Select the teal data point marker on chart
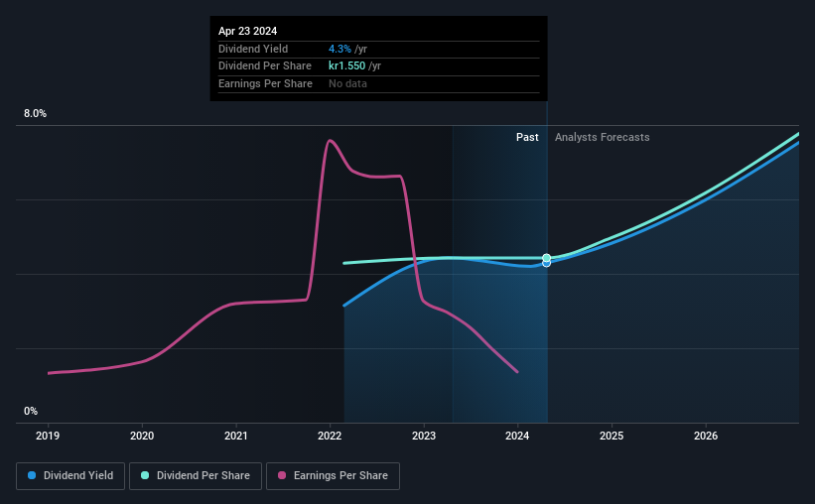 click(x=546, y=258)
